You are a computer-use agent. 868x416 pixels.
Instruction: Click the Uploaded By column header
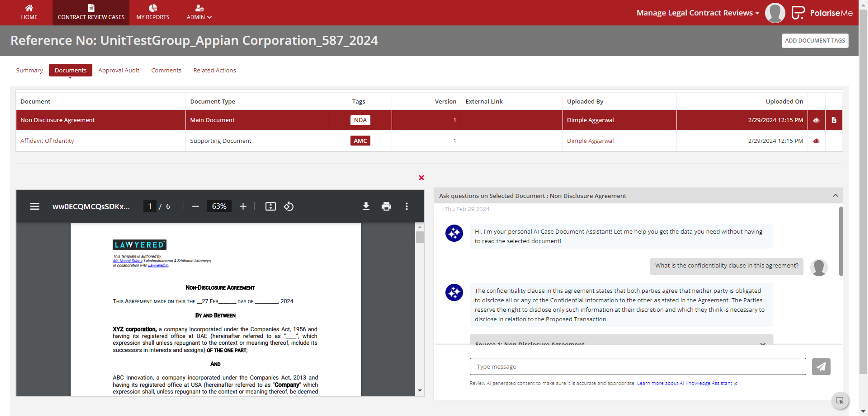pos(585,101)
